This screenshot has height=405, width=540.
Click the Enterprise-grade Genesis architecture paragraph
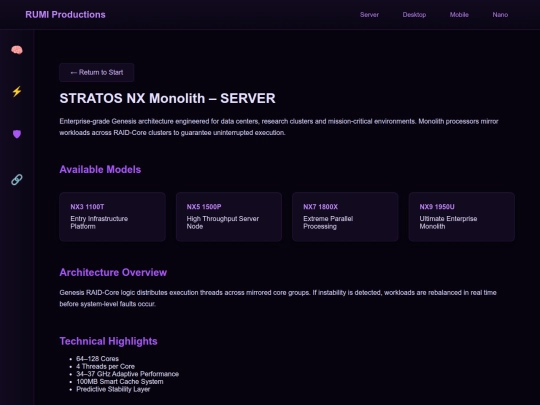279,127
